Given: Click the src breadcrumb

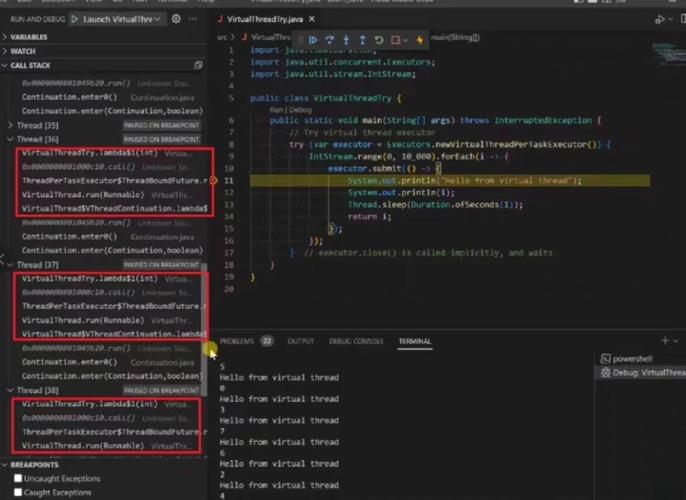Looking at the screenshot, I should pos(222,37).
